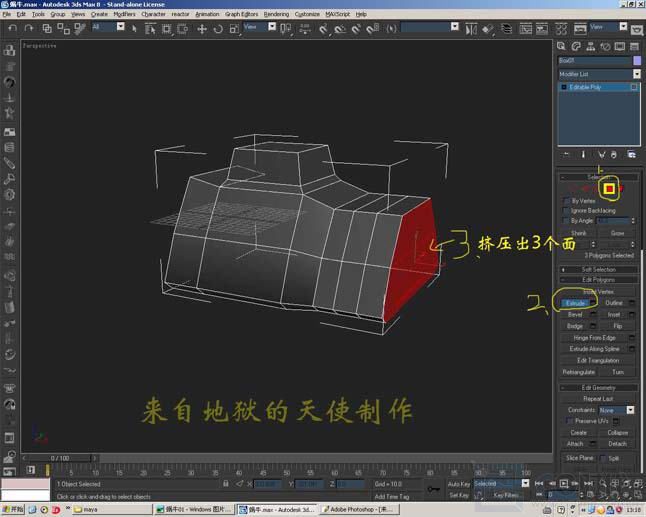Switch to the Display command panel tab
The image size is (646, 517).
620,46
